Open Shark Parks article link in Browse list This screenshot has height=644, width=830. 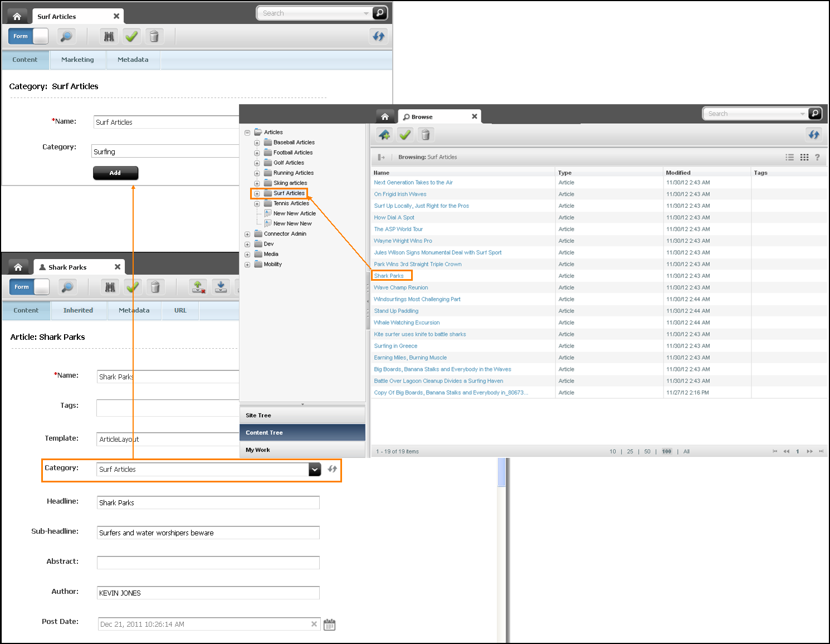[389, 276]
